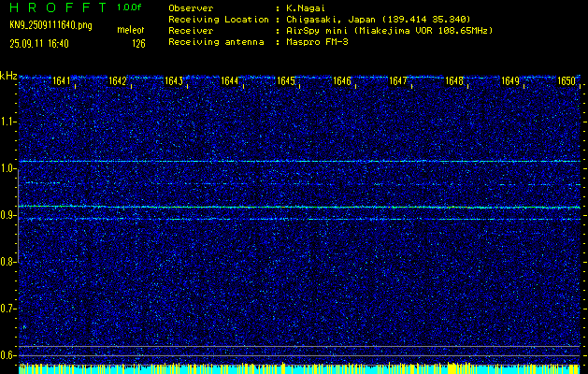Click the HROFFT title text
Viewport: 588px width, 374px height.
pos(58,7)
